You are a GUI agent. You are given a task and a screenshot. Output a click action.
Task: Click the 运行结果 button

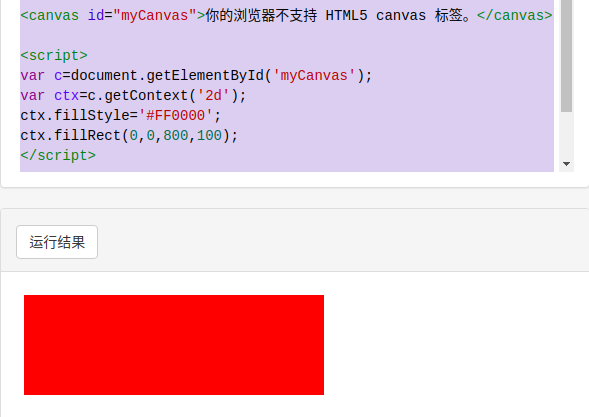[57, 242]
